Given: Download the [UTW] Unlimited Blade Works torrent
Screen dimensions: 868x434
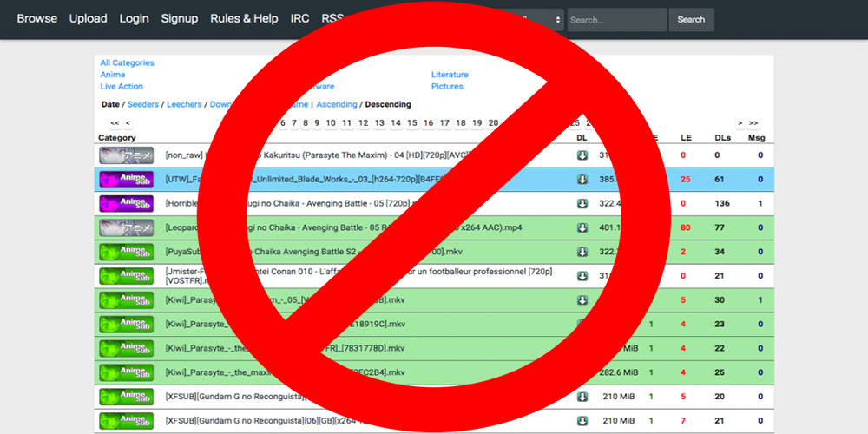Looking at the screenshot, I should click(582, 180).
